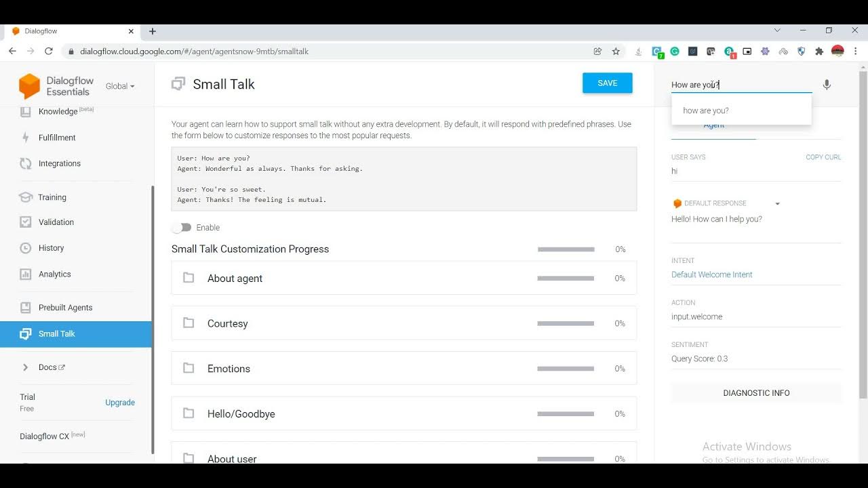Image resolution: width=868 pixels, height=488 pixels.
Task: Select Small Talk in the sidebar
Action: point(76,334)
